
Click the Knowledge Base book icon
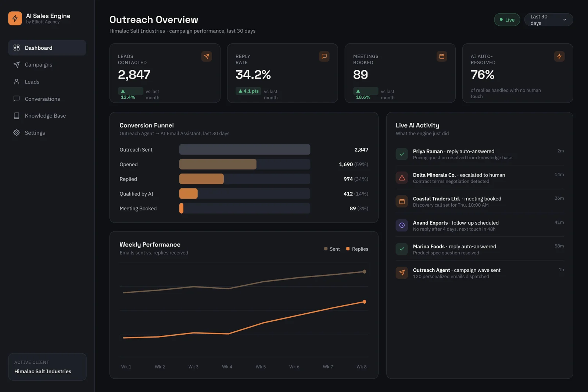pos(17,115)
